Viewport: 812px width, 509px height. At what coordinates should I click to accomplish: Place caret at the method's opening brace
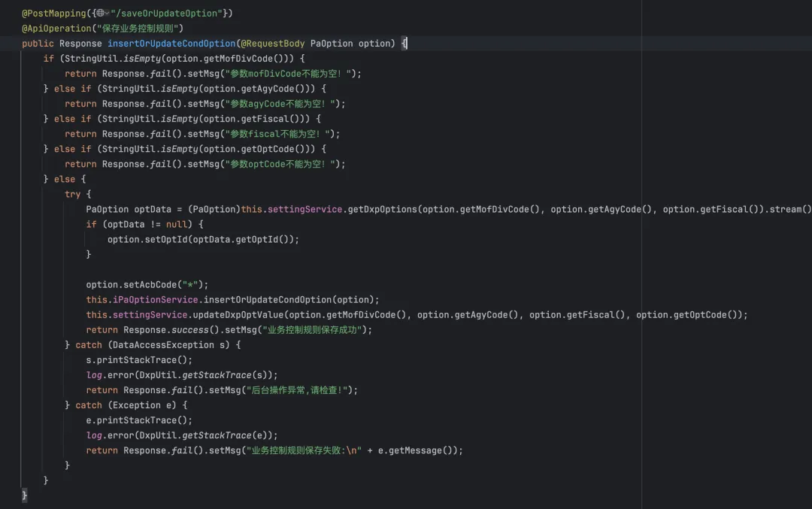pyautogui.click(x=404, y=44)
